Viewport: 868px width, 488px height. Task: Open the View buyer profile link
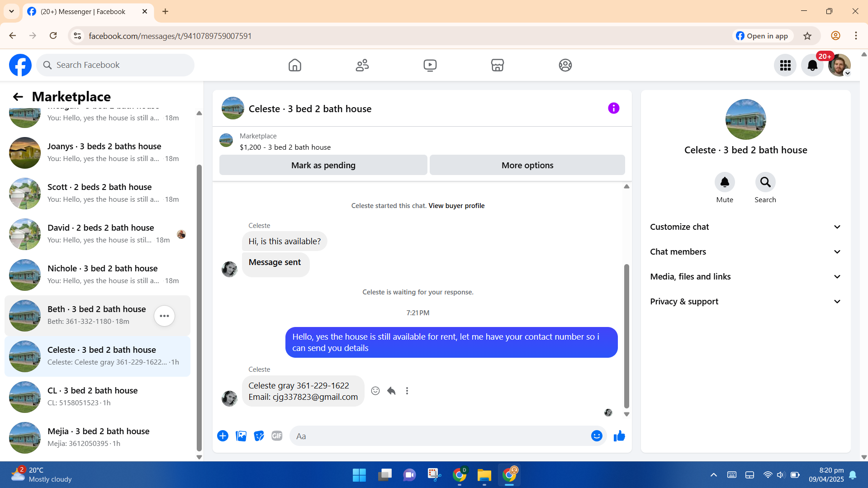(x=456, y=206)
